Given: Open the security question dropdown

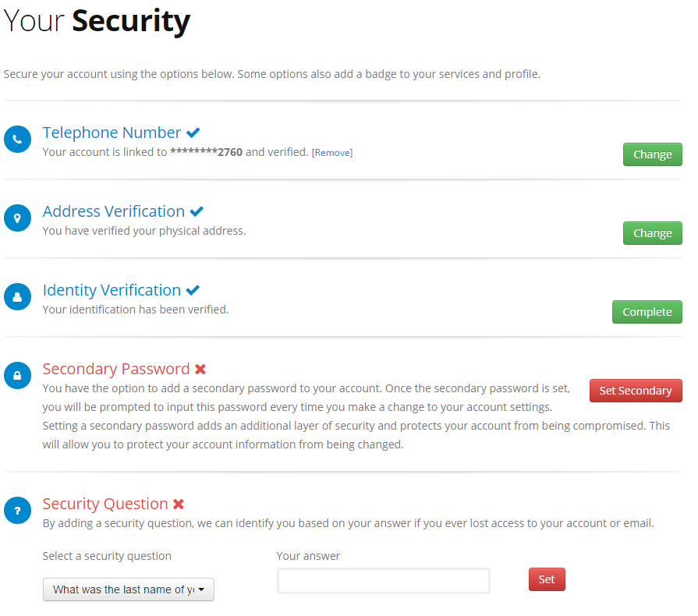Looking at the screenshot, I should coord(129,589).
